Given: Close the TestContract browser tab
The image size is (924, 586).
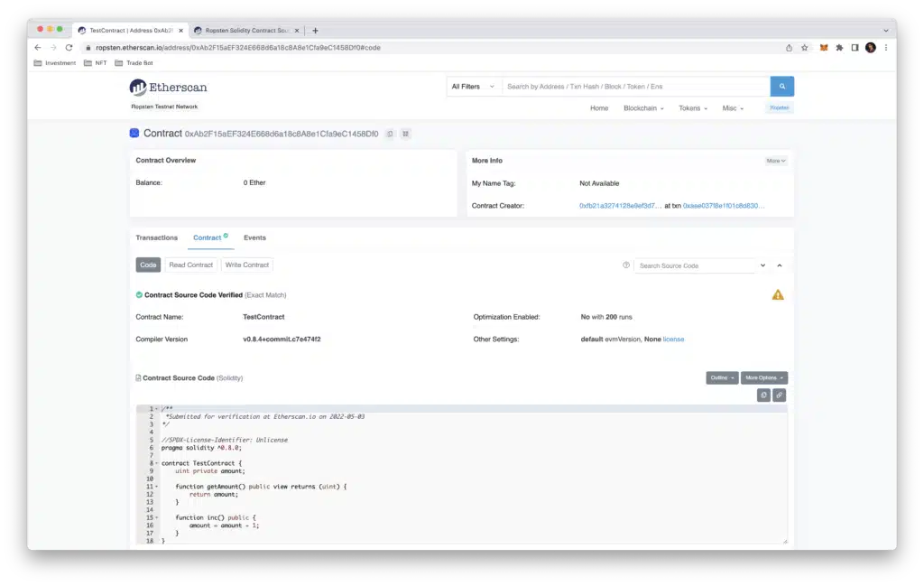Looking at the screenshot, I should 180,31.
